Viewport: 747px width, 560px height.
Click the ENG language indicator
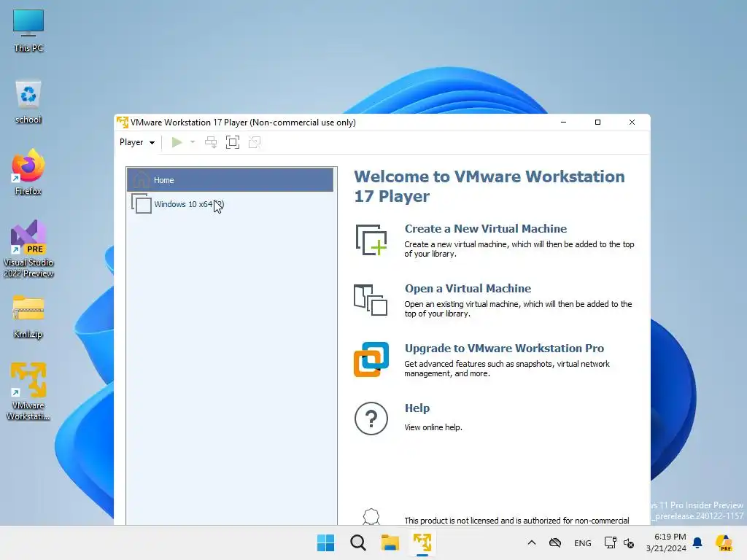point(583,542)
